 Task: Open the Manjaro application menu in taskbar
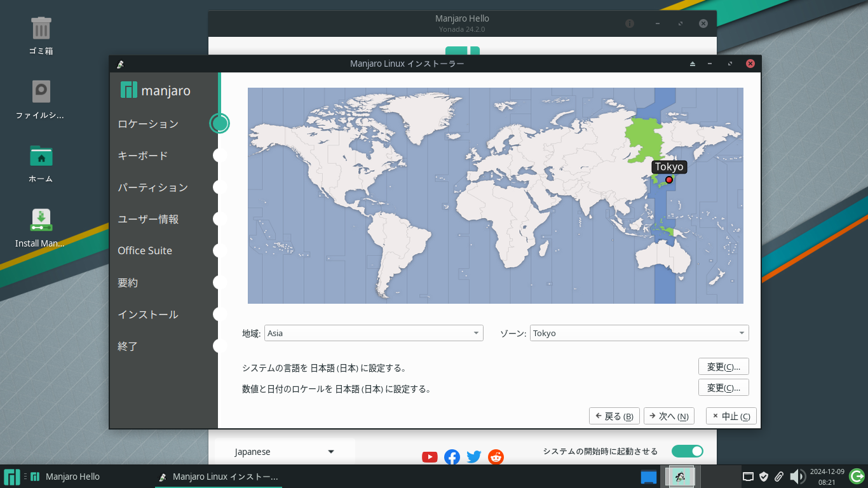11,477
